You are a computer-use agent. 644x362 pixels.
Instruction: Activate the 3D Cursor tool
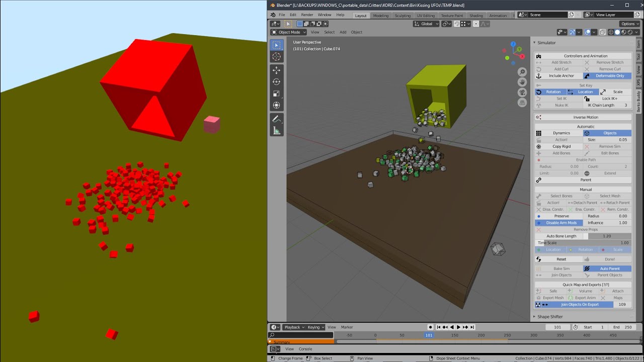pos(276,57)
